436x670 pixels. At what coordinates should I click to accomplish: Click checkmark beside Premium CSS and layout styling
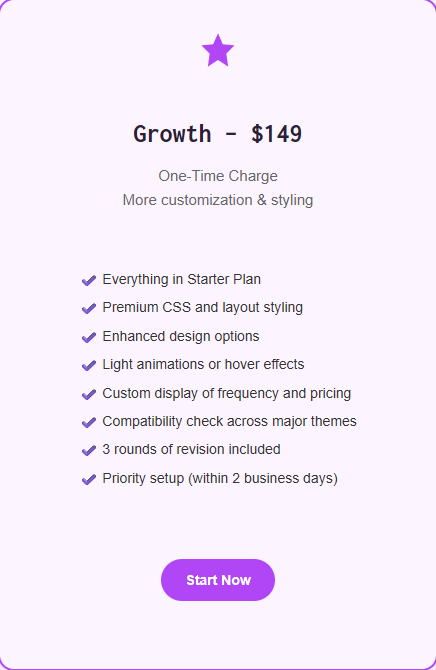coord(88,309)
